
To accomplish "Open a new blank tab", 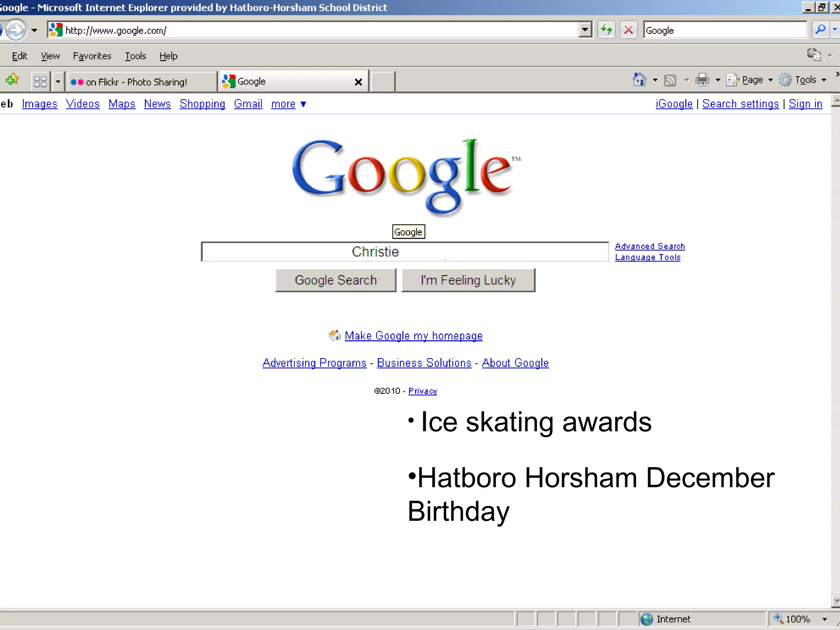I will [383, 81].
